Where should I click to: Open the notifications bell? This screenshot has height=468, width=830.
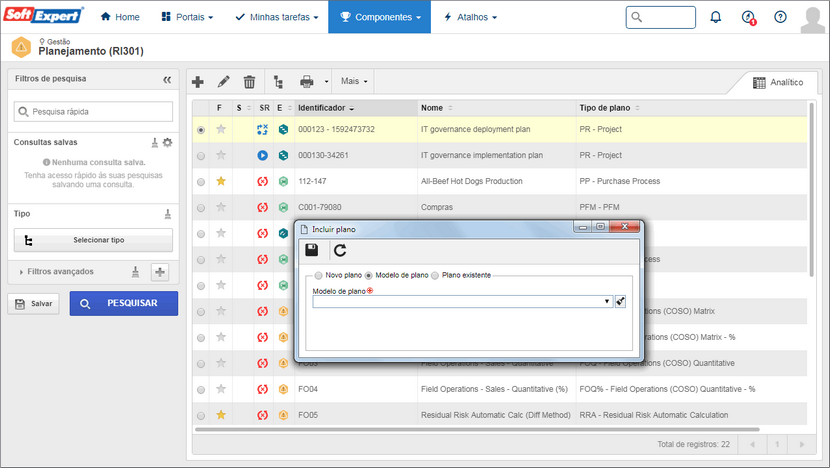point(716,17)
